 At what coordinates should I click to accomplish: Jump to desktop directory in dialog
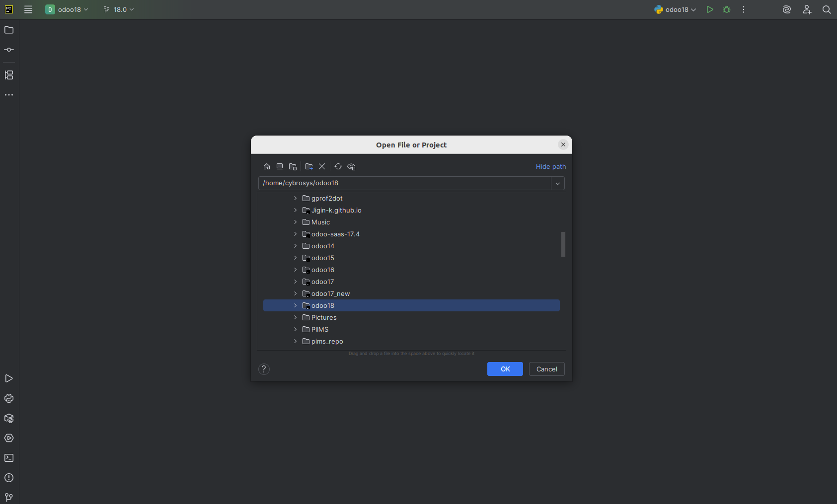280,166
